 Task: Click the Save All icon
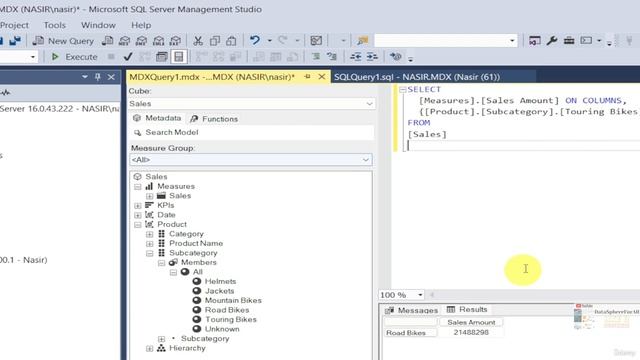15,41
